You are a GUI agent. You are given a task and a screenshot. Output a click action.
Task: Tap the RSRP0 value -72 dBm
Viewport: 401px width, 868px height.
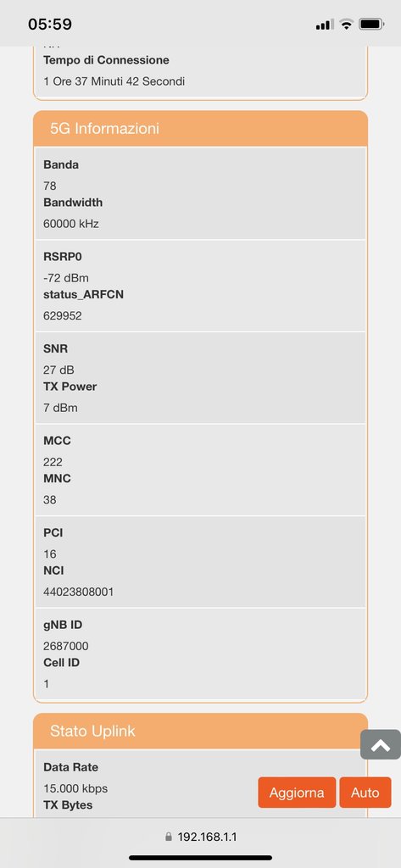click(x=66, y=278)
